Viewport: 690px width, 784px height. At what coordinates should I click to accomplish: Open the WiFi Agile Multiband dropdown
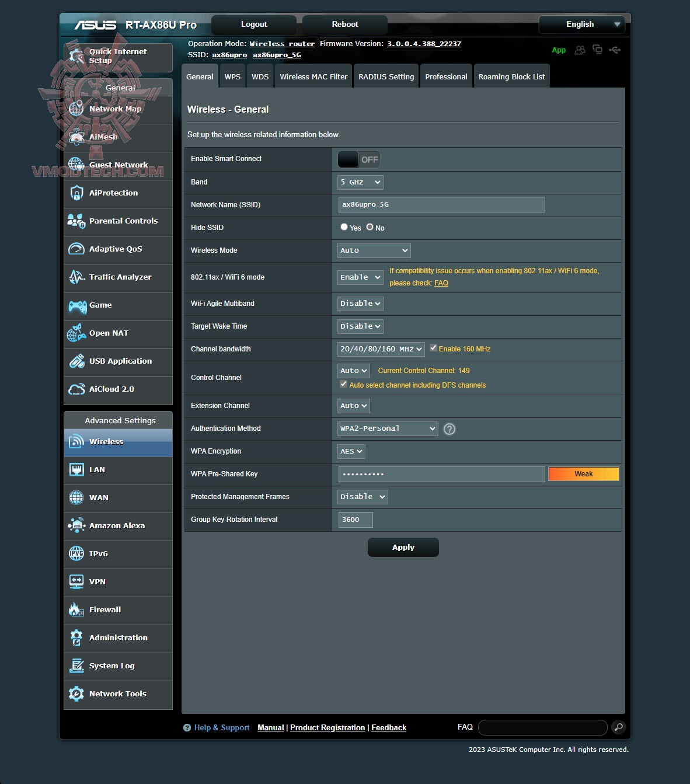tap(360, 304)
